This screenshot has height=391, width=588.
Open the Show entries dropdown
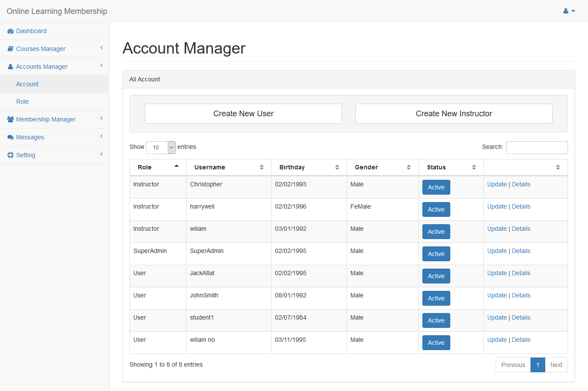click(x=160, y=148)
